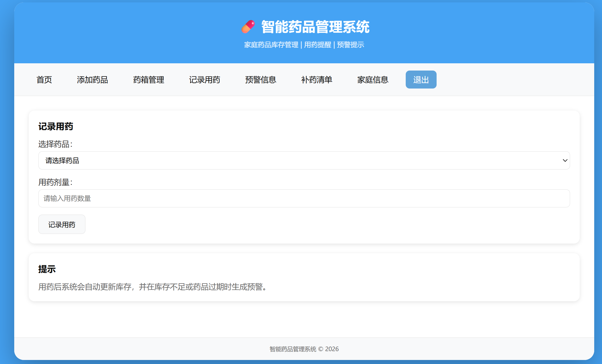View the 补药清单 refill list page
Screen dimensions: 602x364
(x=317, y=80)
